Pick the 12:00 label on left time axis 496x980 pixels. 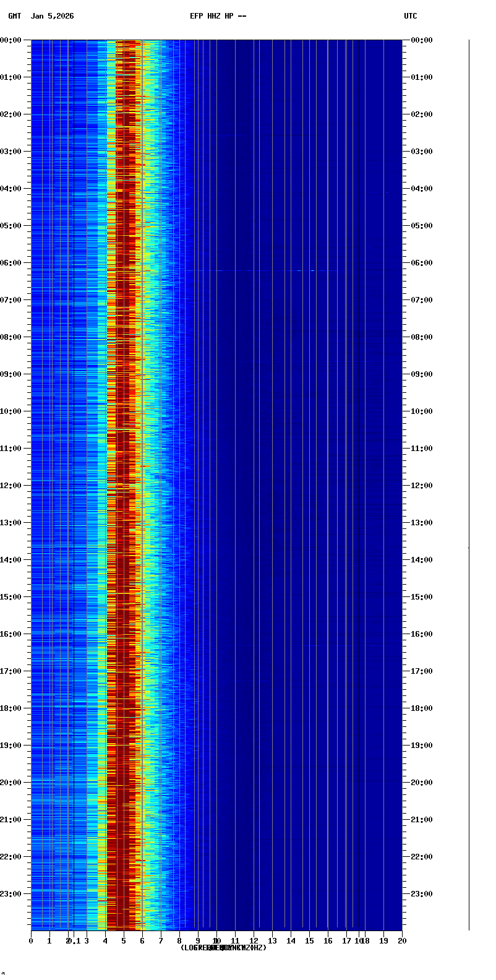pos(11,486)
